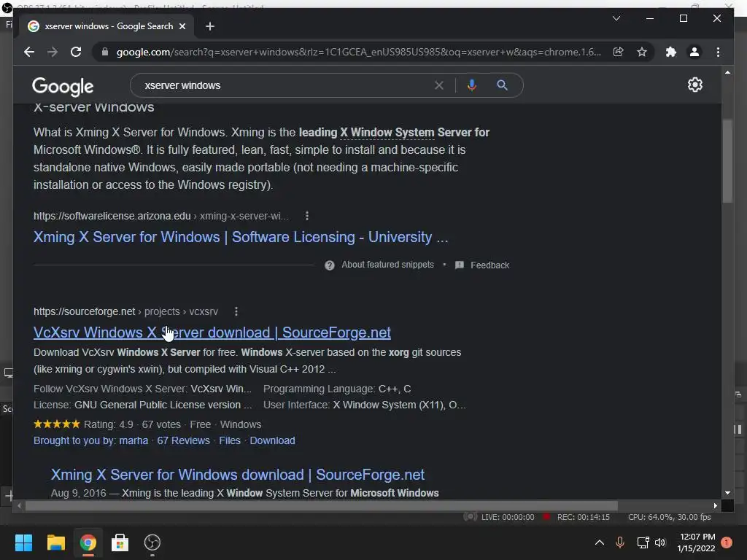The width and height of the screenshot is (747, 560).
Task: Open a new Chrome tab
Action: [209, 26]
